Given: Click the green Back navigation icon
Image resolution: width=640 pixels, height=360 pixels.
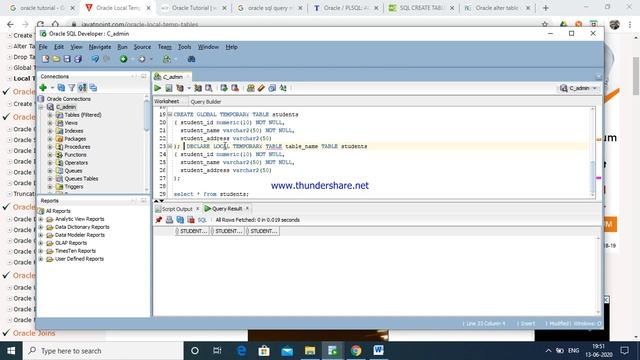Looking at the screenshot, I should pos(123,59).
